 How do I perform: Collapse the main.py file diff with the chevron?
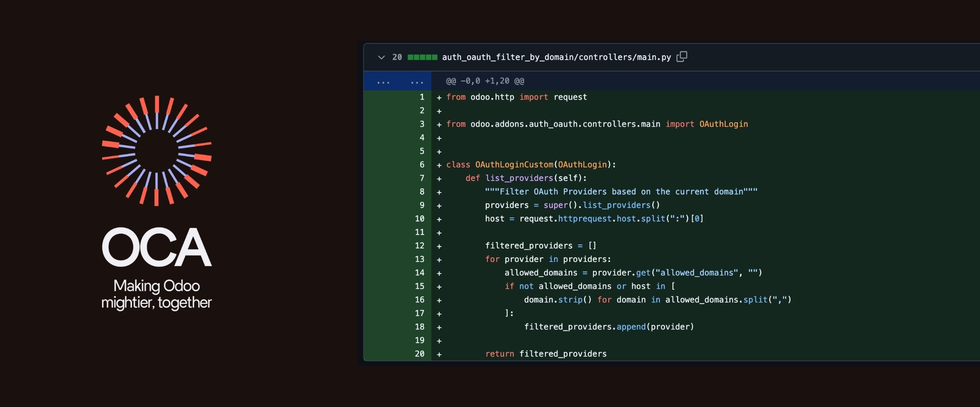[381, 57]
